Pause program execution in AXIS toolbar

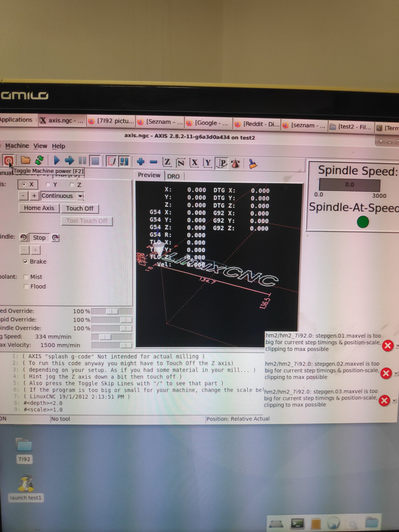[x=82, y=161]
